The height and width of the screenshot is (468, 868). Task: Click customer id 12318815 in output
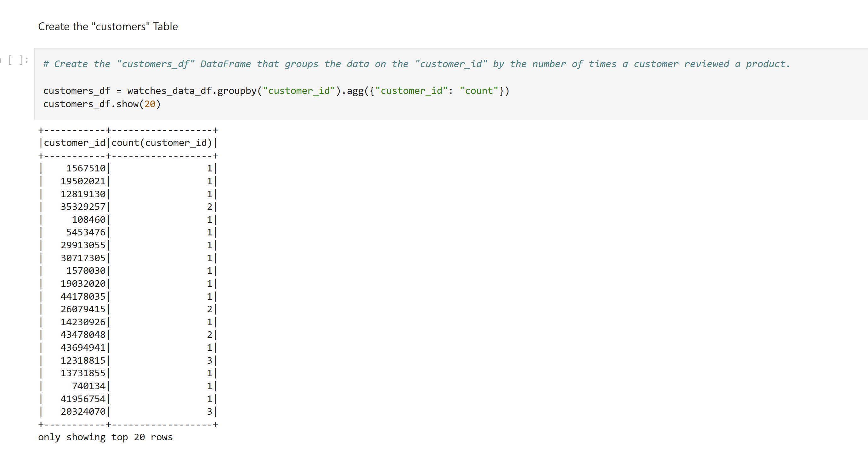(x=83, y=361)
